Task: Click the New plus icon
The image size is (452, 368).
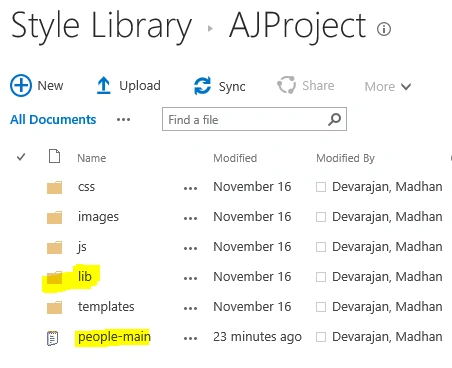Action: pyautogui.click(x=21, y=86)
